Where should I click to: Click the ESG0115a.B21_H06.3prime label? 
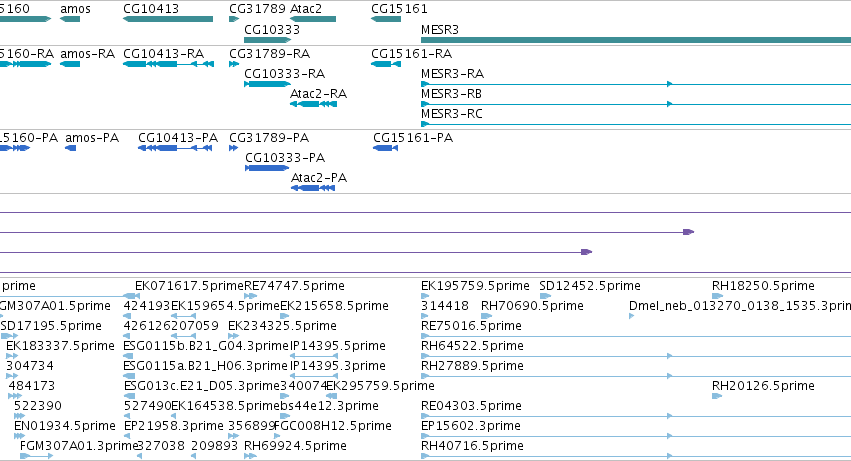(x=206, y=367)
